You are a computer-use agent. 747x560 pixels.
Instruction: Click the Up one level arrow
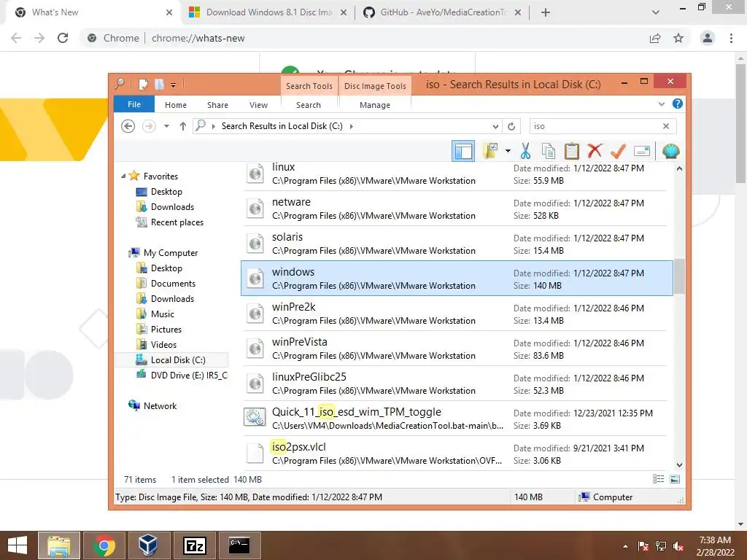(x=183, y=126)
